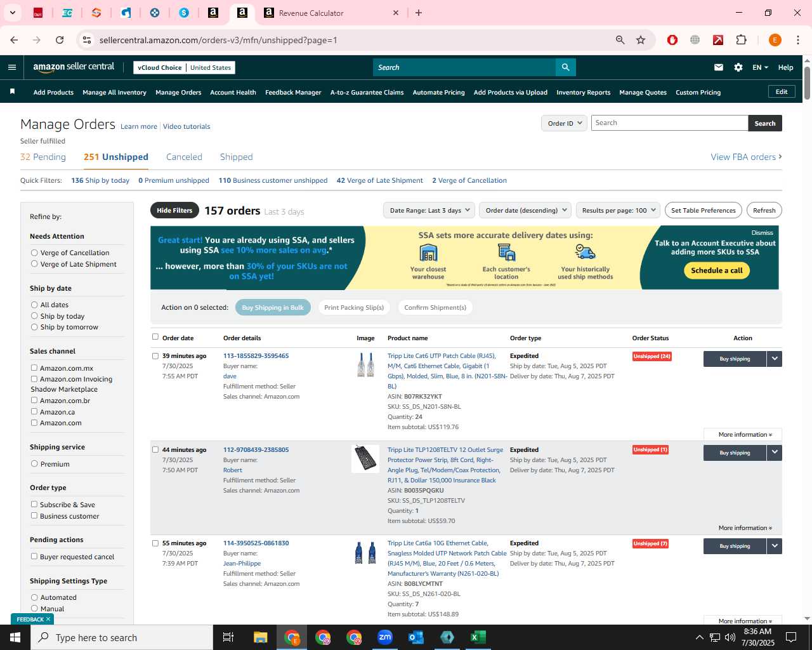
Task: Bookmark this page with the star icon
Action: [641, 40]
